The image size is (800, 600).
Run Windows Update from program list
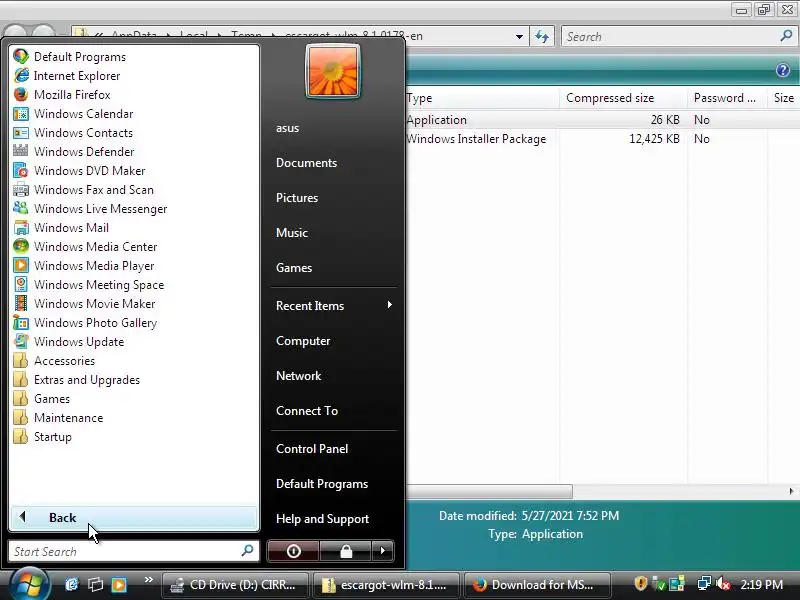[69, 342]
